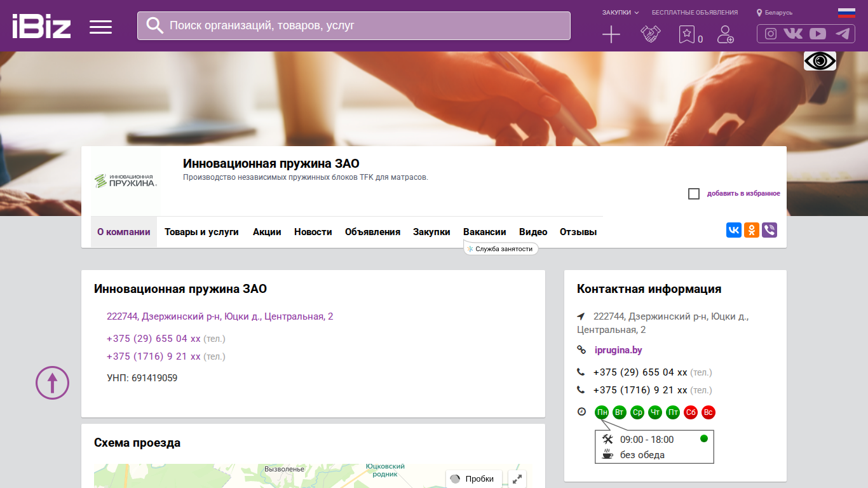Viewport: 868px width, 488px height.
Task: Open Telegram icon in header
Action: pyautogui.click(x=843, y=34)
